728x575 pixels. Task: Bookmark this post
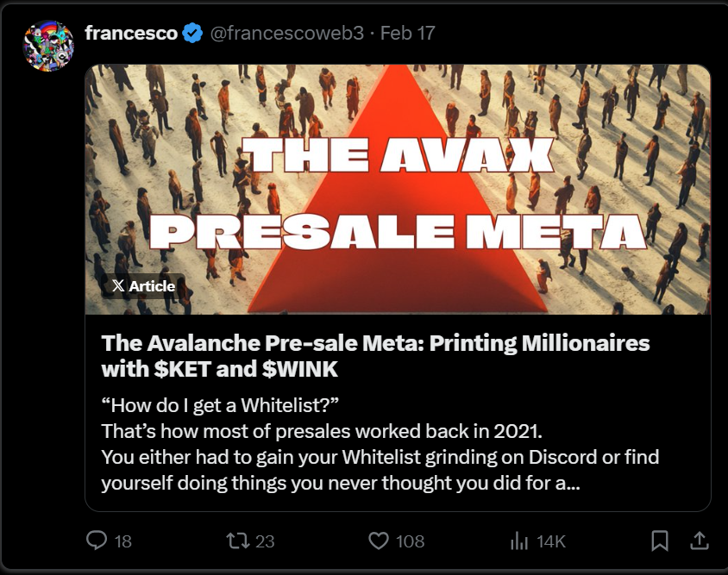point(660,541)
